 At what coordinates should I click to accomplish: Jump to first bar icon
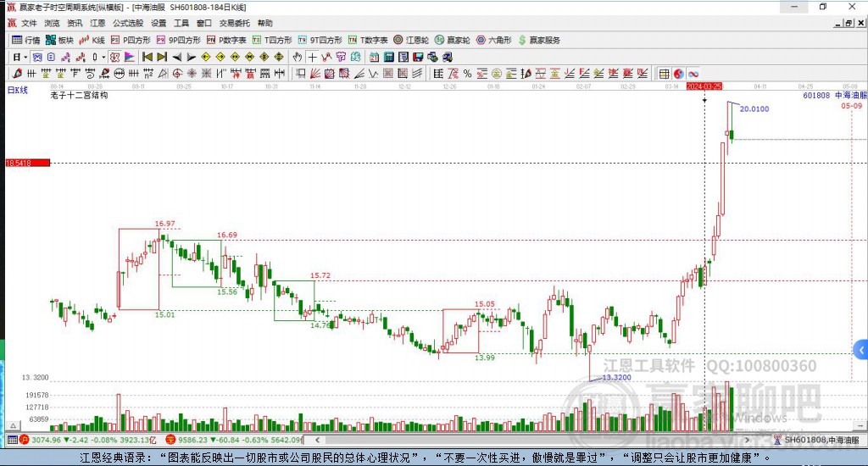pyautogui.click(x=147, y=57)
